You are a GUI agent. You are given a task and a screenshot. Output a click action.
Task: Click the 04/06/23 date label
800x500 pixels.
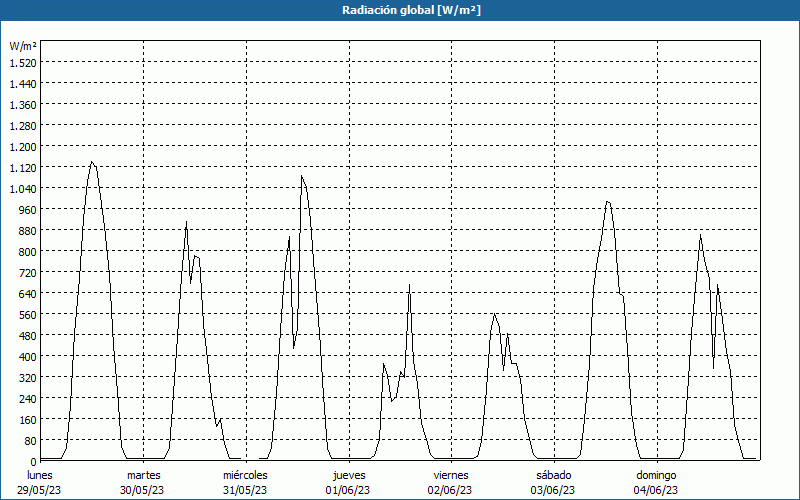tap(656, 490)
